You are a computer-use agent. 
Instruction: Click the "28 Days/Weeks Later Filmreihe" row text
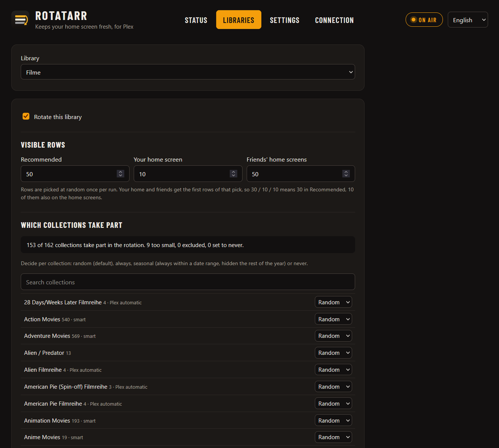(x=63, y=302)
